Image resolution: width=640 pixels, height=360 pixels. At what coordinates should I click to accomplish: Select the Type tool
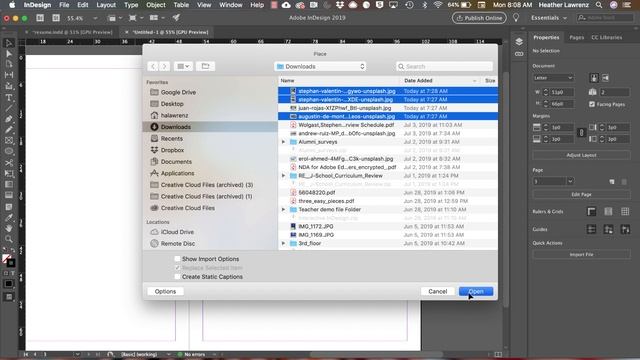(x=9, y=98)
